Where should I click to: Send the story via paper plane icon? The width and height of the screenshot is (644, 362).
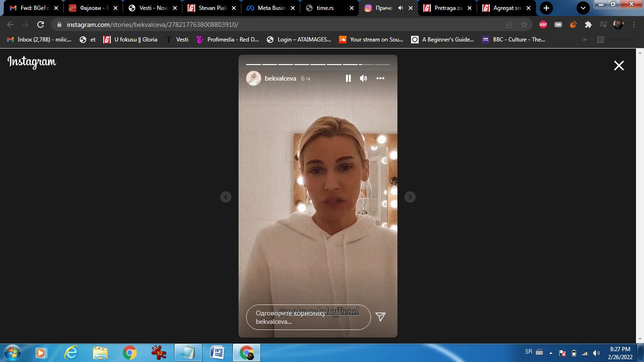coord(380,317)
